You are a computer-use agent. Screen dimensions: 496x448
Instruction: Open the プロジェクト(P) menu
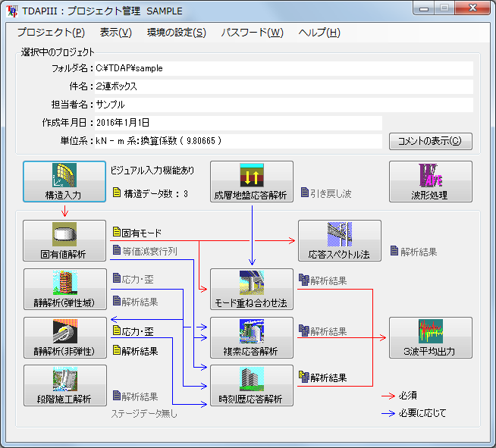point(51,33)
